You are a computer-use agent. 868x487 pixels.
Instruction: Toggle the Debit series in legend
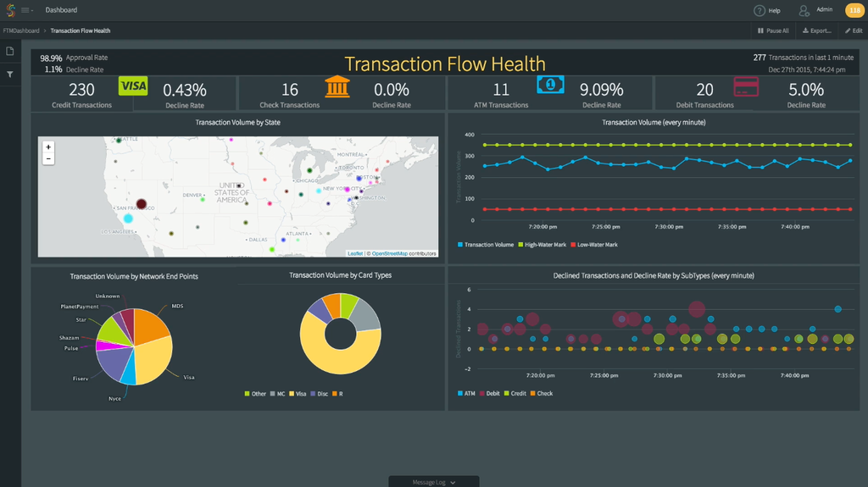(x=492, y=394)
